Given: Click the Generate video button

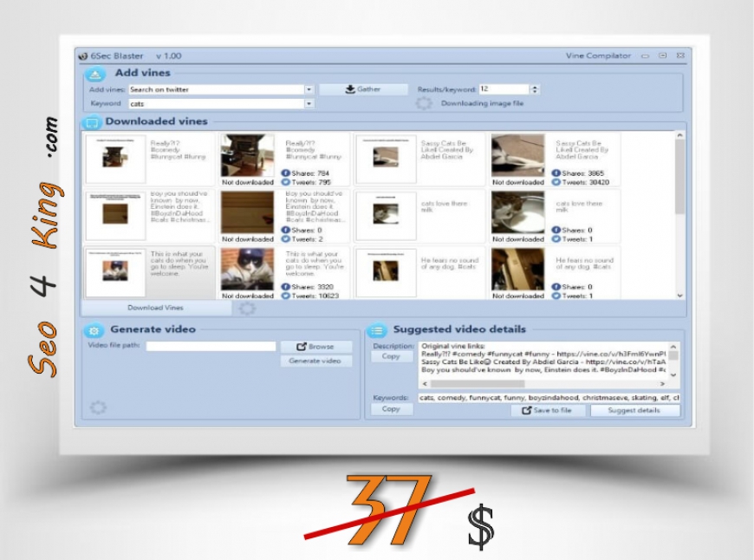Looking at the screenshot, I should [316, 361].
